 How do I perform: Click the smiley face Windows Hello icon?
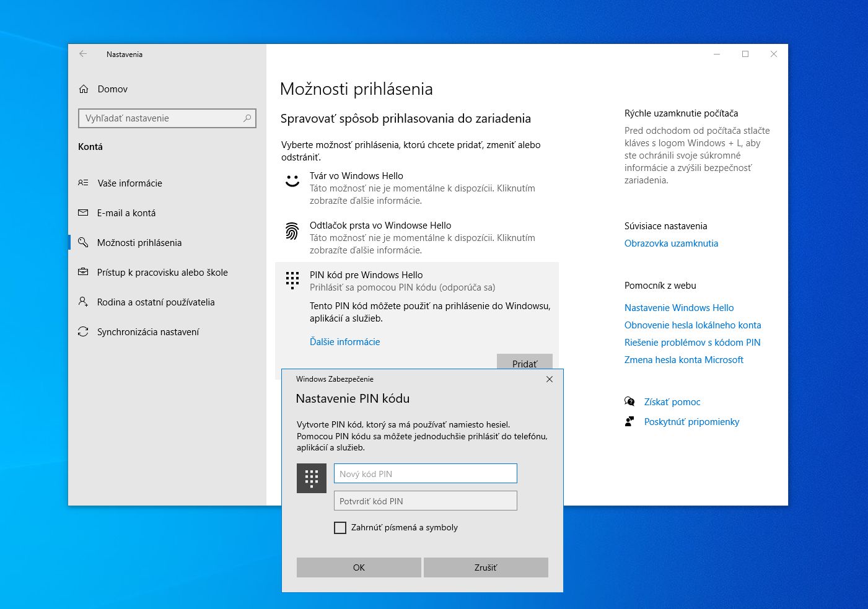tap(292, 180)
